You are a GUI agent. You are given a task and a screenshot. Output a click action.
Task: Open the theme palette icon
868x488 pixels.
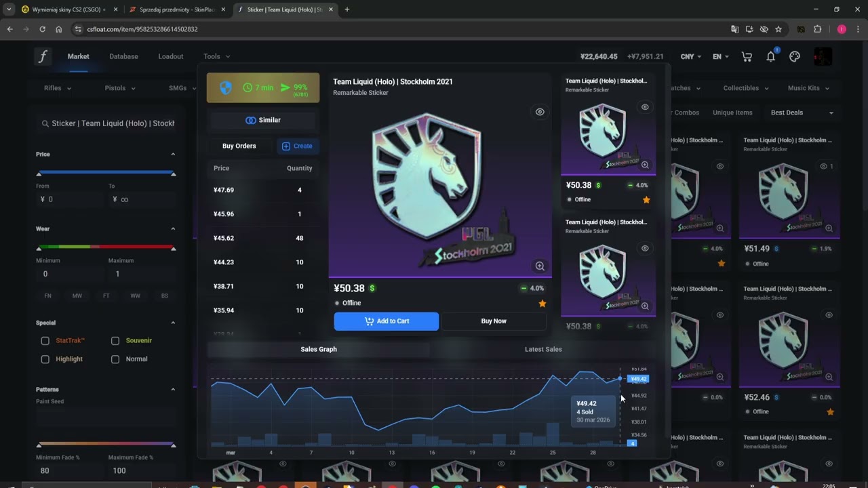pyautogui.click(x=795, y=57)
